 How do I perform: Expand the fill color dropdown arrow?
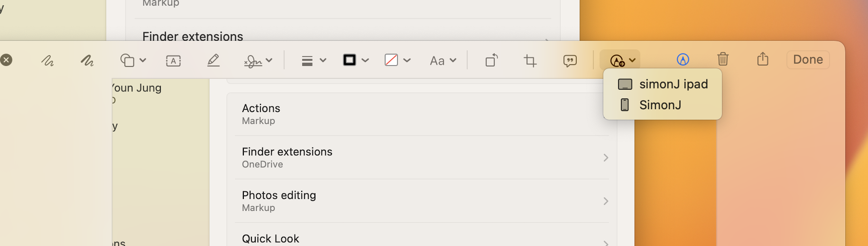(407, 60)
